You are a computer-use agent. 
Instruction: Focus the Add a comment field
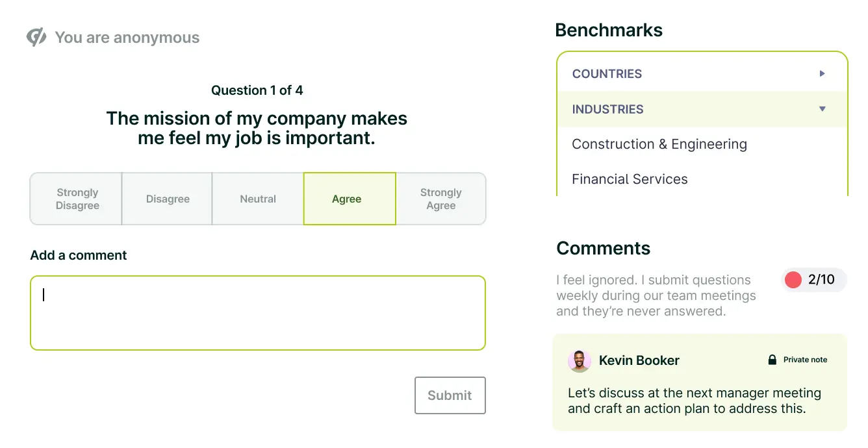pos(257,313)
